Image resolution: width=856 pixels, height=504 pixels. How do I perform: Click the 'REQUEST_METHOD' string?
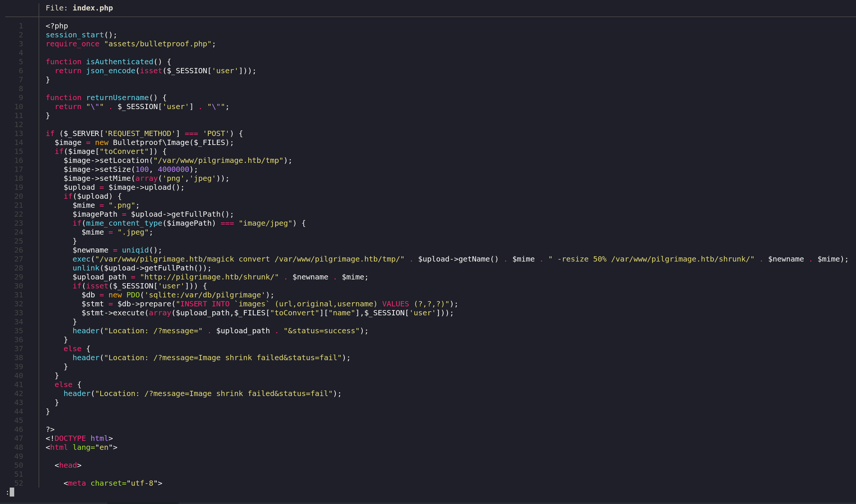pyautogui.click(x=140, y=133)
